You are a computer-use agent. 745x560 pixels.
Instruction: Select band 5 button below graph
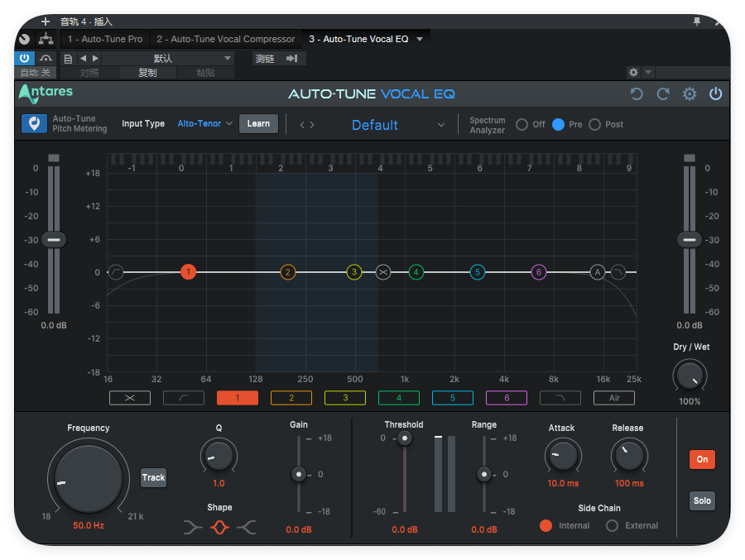[x=453, y=398]
